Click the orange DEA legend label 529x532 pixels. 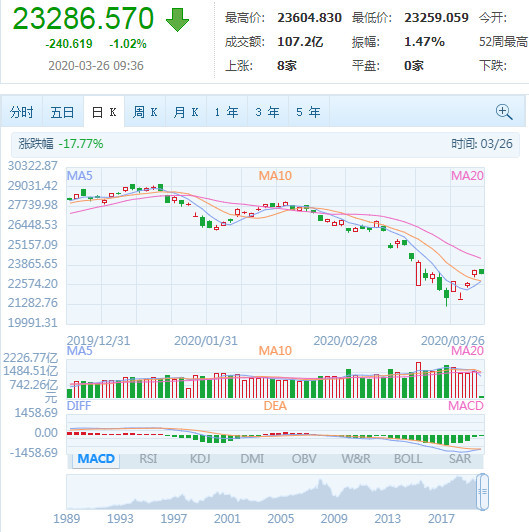coord(275,406)
